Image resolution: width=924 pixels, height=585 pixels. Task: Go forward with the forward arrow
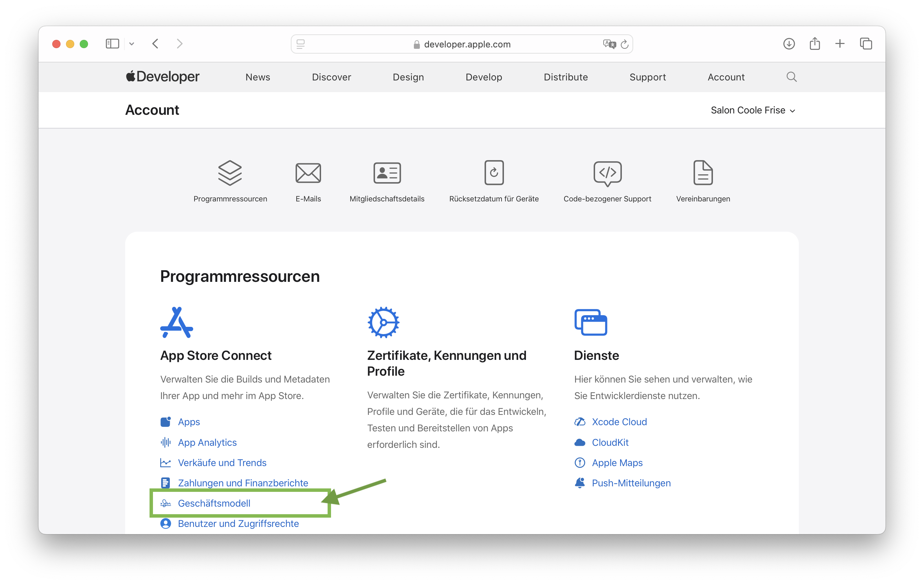(x=179, y=44)
